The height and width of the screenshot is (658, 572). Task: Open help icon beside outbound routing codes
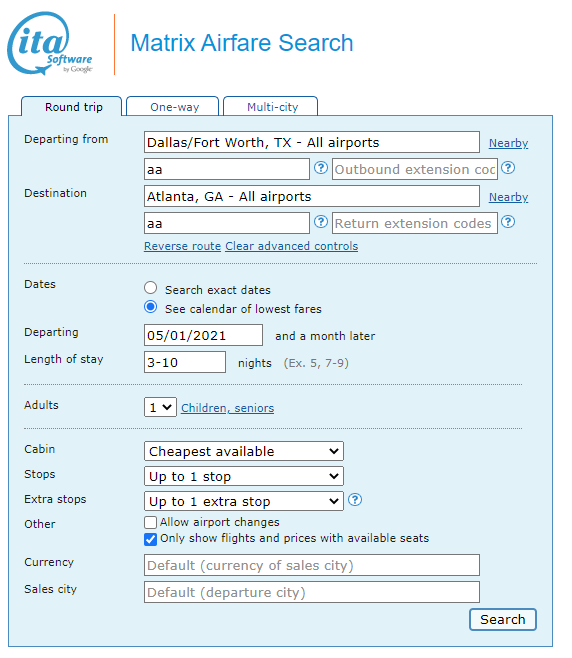[x=321, y=168]
